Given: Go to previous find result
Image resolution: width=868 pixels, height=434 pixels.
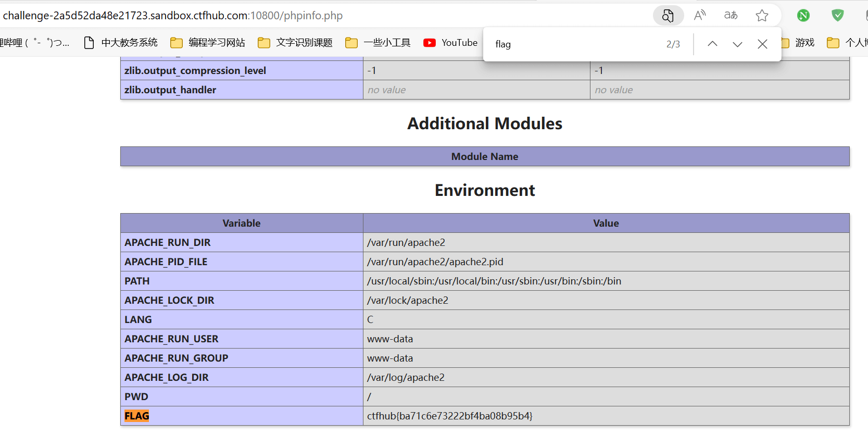Looking at the screenshot, I should [712, 44].
